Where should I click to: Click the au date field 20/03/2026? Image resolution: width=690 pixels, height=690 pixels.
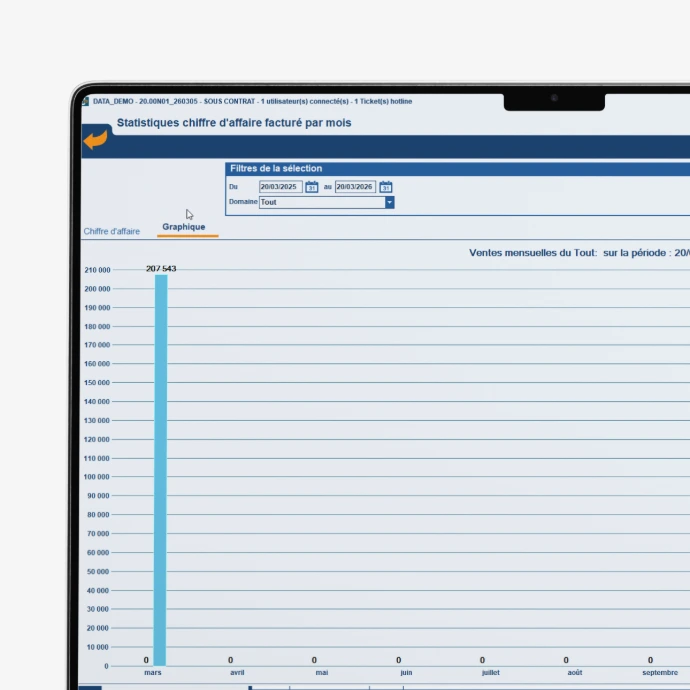[x=355, y=187]
